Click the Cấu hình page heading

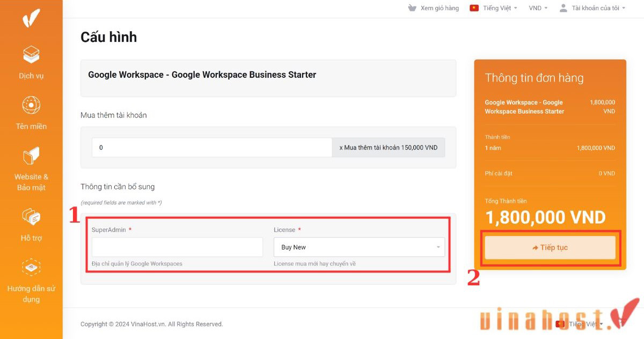point(108,37)
